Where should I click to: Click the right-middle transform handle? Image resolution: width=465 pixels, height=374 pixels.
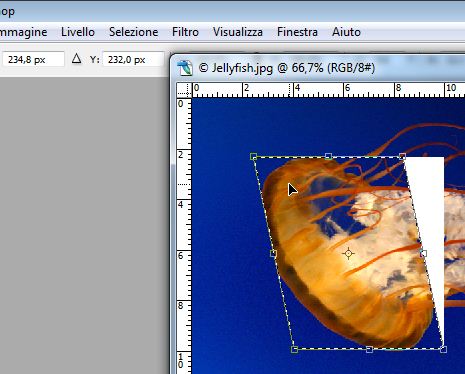[423, 254]
